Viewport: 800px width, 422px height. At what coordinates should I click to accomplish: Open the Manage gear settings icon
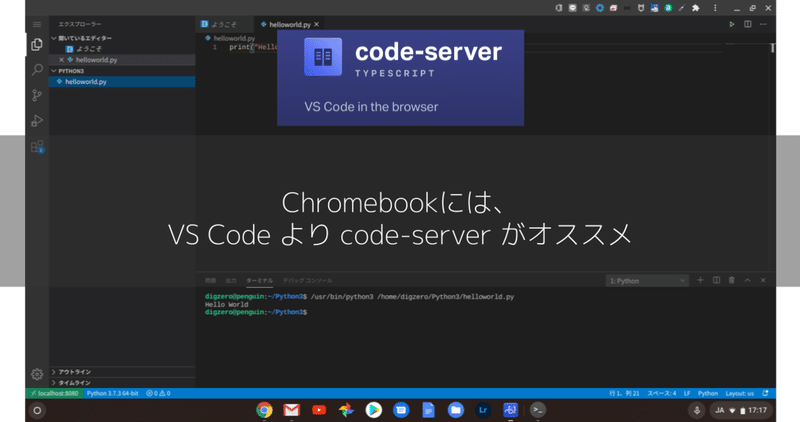37,374
